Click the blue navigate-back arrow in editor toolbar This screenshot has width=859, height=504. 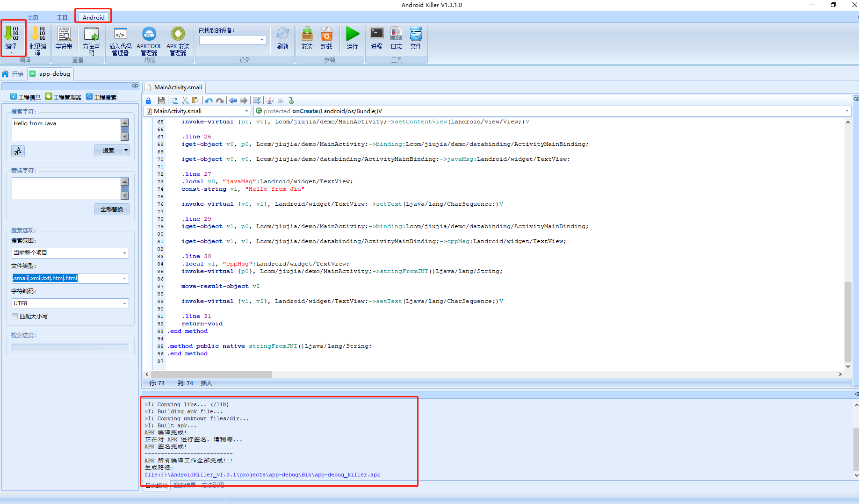coord(233,101)
